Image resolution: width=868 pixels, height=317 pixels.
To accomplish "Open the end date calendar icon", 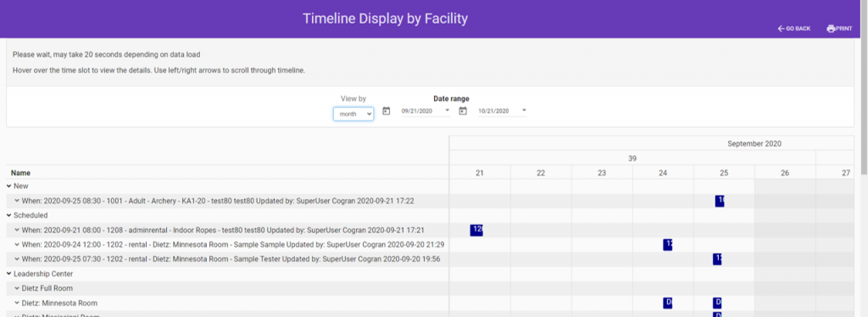I will [463, 111].
